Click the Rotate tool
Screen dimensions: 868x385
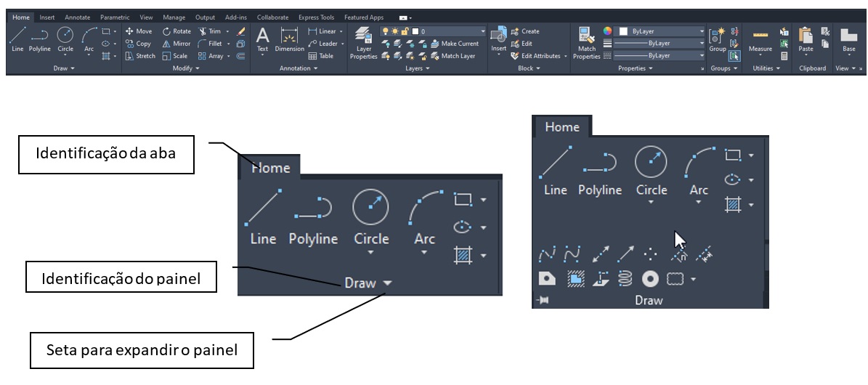pyautogui.click(x=177, y=31)
